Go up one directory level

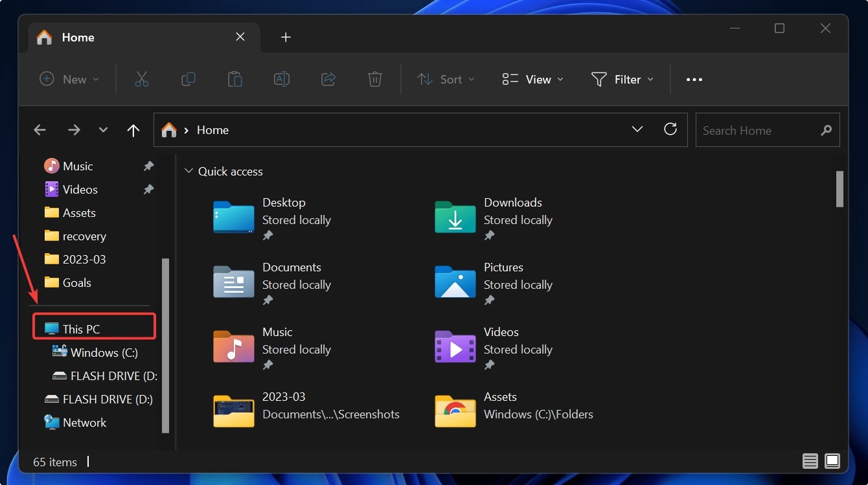[133, 130]
